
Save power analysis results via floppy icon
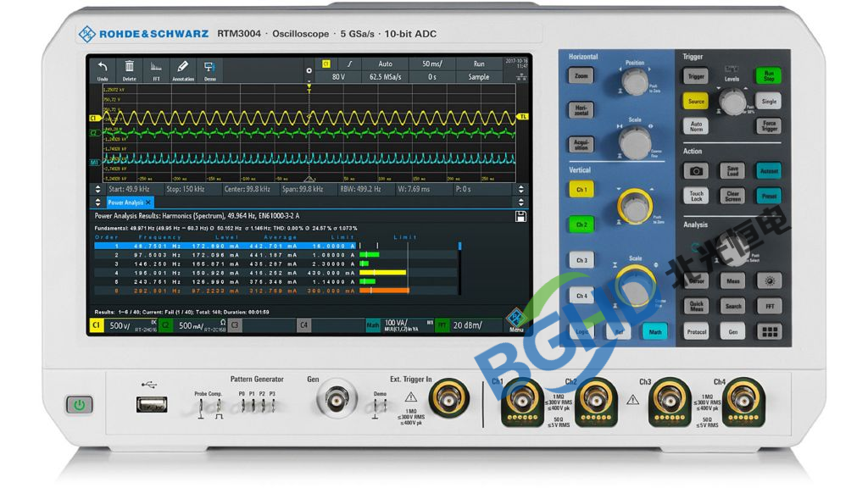click(520, 216)
